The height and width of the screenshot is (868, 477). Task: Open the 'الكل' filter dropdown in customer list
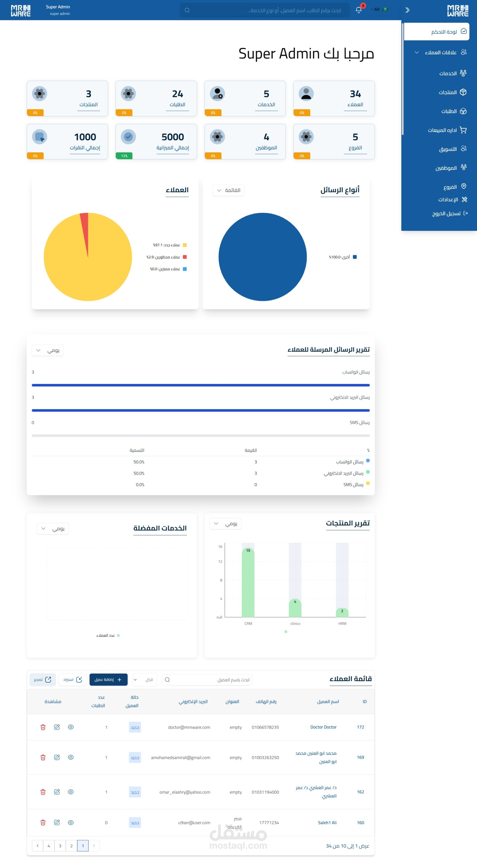(x=144, y=680)
